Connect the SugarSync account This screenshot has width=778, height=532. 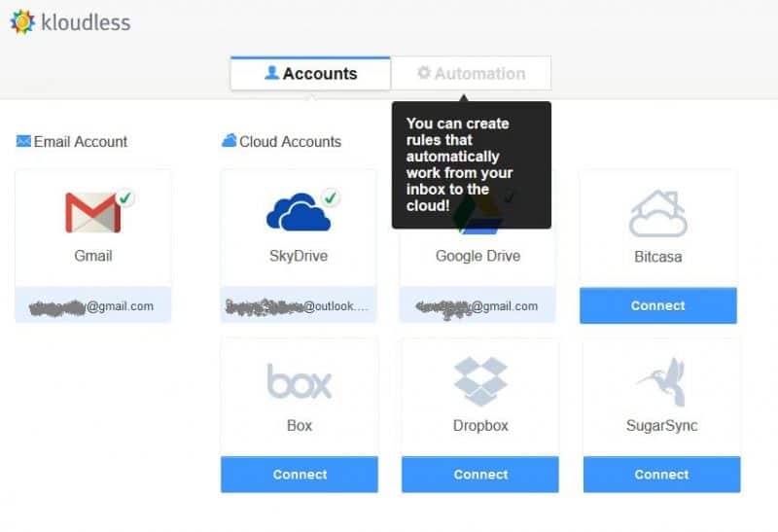[662, 475]
